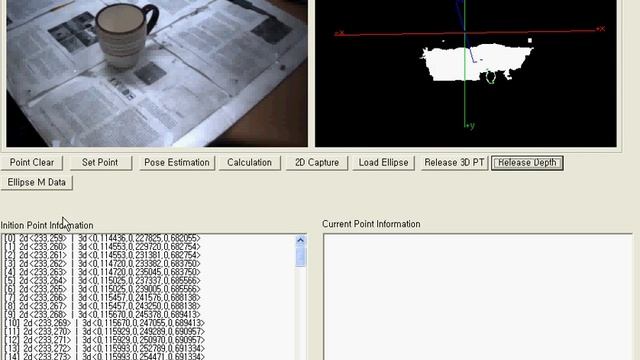
Task: Select row [9] 2d<233,268> in the list
Action: (x=102, y=315)
